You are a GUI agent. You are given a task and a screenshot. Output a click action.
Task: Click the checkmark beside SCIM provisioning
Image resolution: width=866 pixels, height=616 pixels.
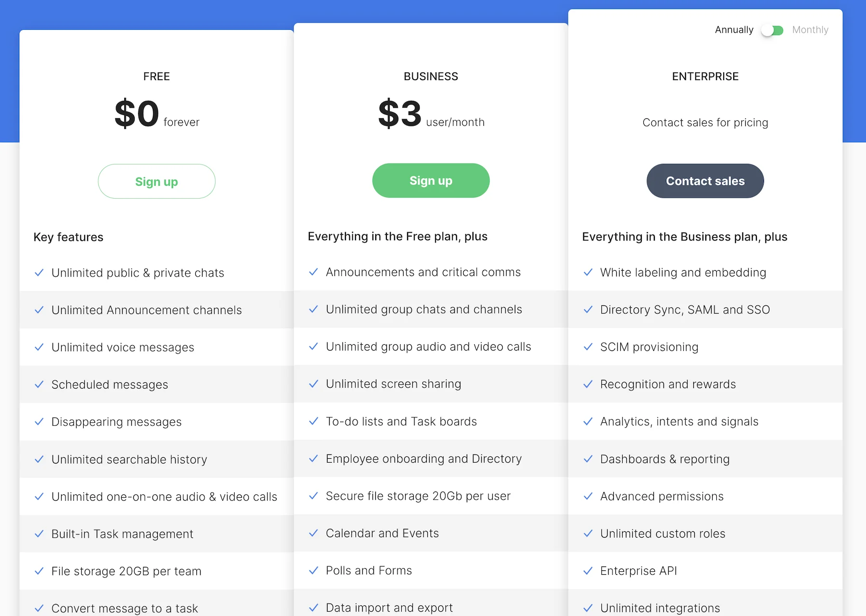point(588,347)
